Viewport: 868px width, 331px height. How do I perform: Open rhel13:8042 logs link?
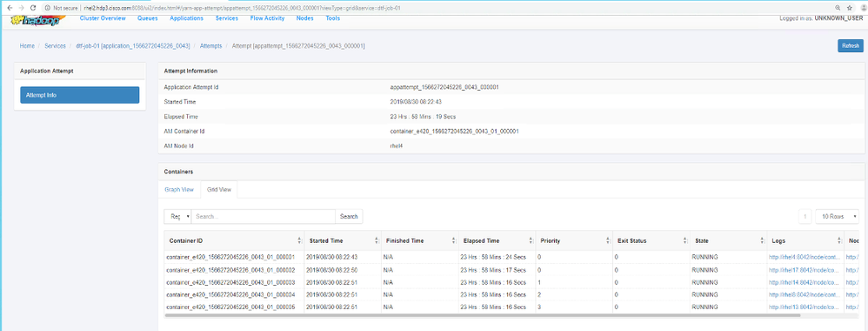point(803,307)
